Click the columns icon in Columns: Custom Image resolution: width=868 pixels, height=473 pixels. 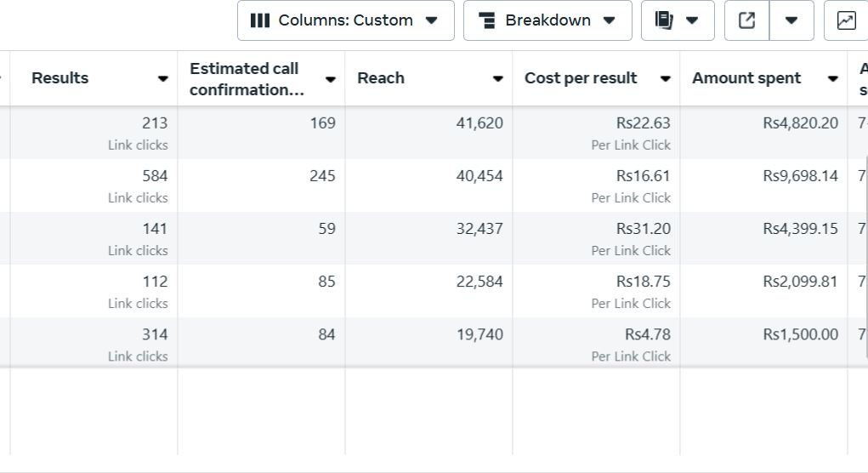point(260,20)
